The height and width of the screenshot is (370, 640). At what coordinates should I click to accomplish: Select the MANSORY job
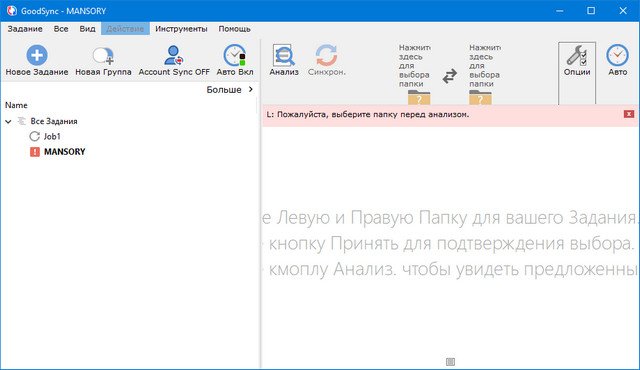64,152
